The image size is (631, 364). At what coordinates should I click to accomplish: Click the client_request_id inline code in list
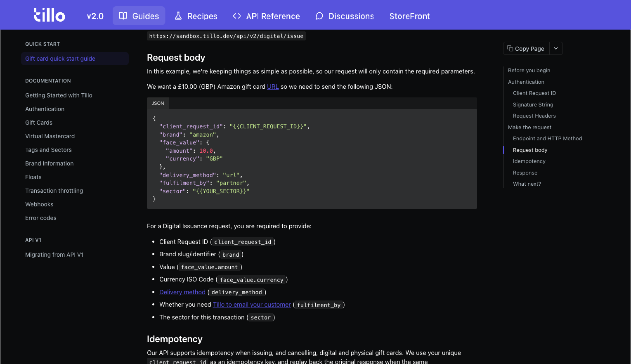[243, 242]
